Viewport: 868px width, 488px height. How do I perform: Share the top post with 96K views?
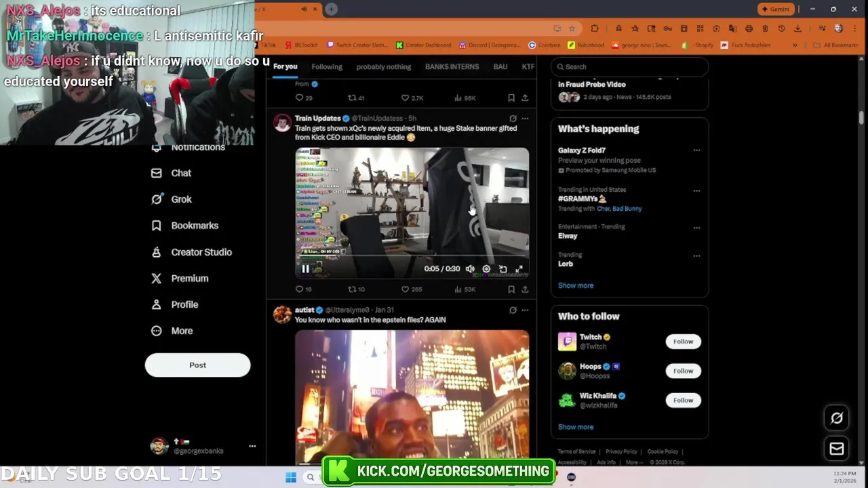pyautogui.click(x=525, y=98)
